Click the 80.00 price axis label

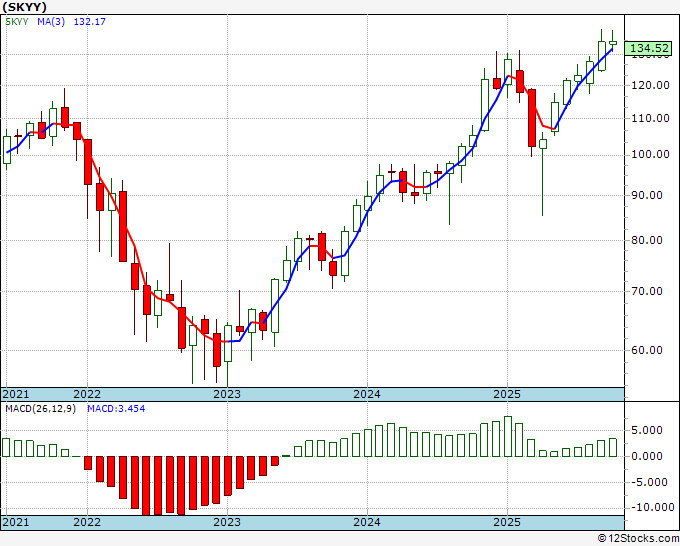click(x=647, y=240)
